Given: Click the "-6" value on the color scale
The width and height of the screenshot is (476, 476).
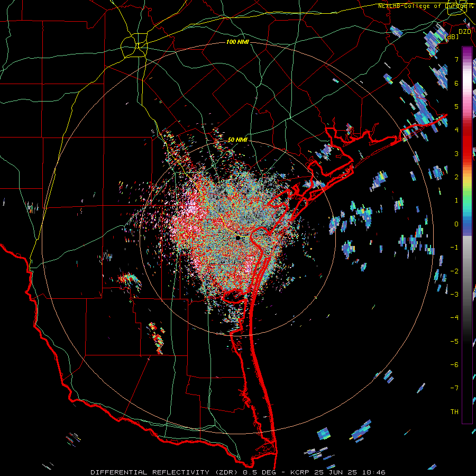Looking at the screenshot, I should [454, 365].
